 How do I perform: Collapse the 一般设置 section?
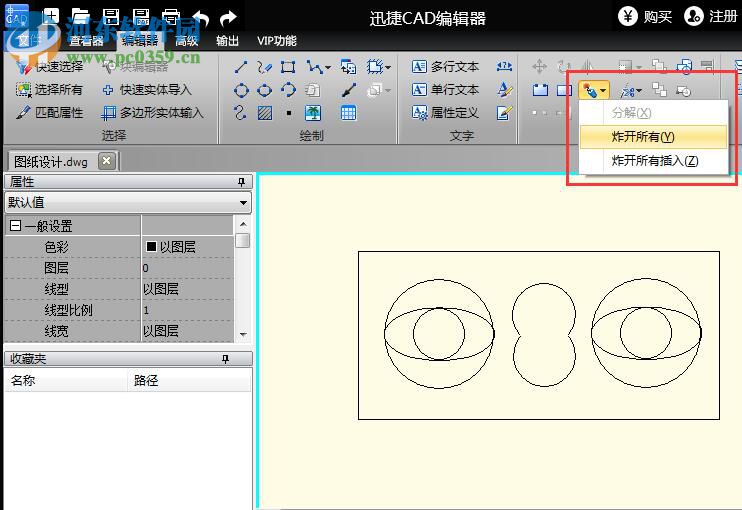(x=15, y=226)
